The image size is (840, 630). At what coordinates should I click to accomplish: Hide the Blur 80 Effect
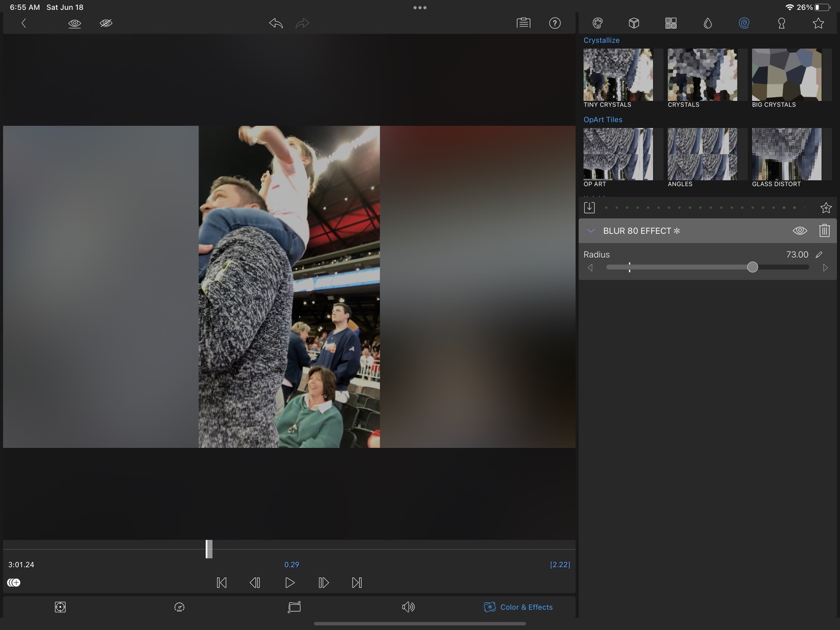click(800, 230)
